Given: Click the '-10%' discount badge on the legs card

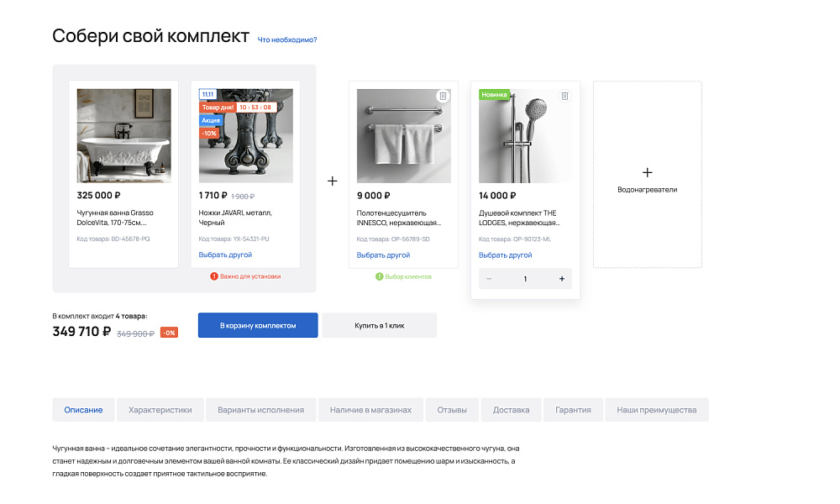Looking at the screenshot, I should [x=208, y=133].
